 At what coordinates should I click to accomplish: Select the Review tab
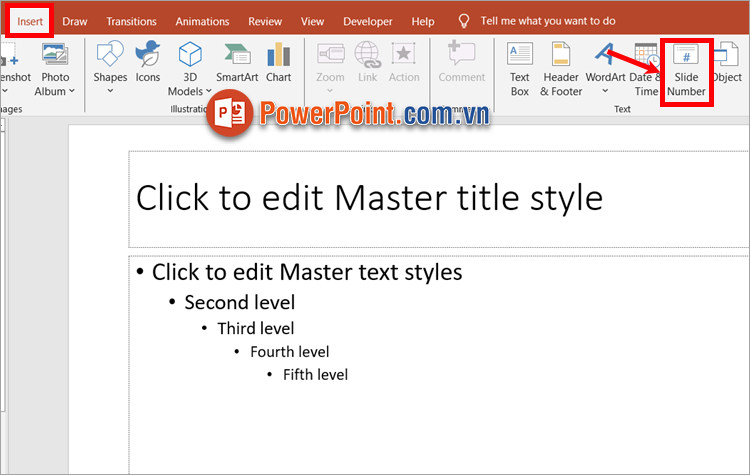coord(265,22)
